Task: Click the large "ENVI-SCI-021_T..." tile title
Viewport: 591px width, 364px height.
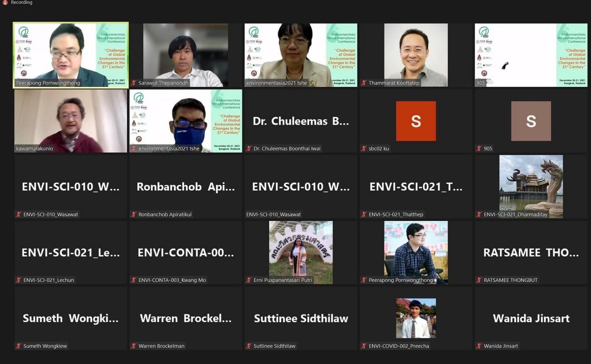Action: pyautogui.click(x=416, y=187)
